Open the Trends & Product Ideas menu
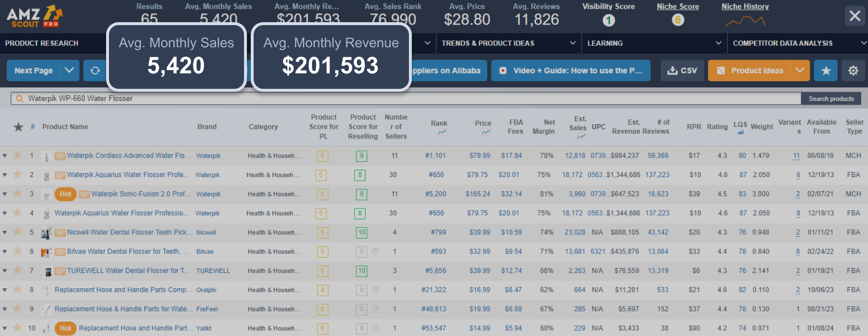Image resolution: width=868 pixels, height=336 pixels. [509, 43]
